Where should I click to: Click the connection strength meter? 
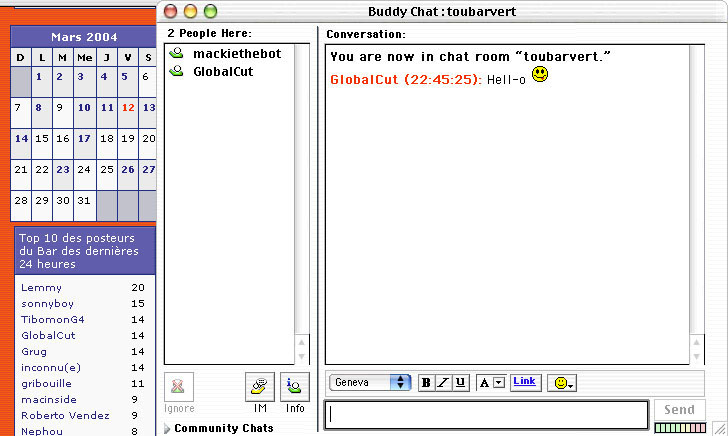[x=680, y=428]
